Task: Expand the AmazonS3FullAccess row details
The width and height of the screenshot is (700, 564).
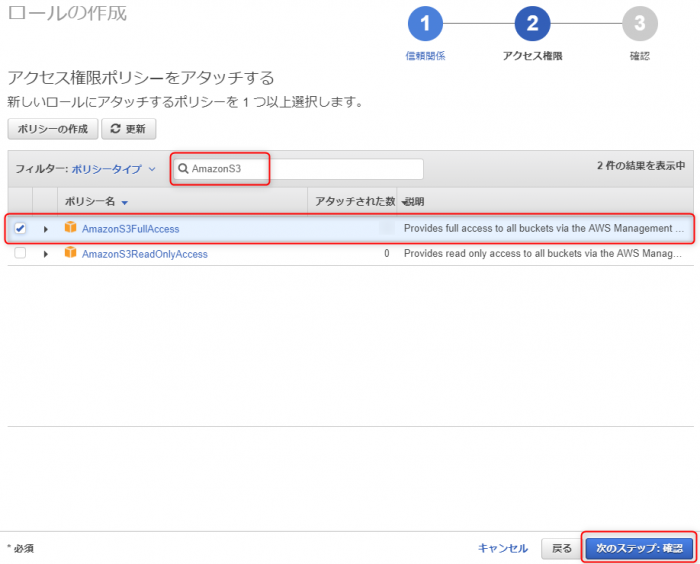Action: tap(46, 229)
